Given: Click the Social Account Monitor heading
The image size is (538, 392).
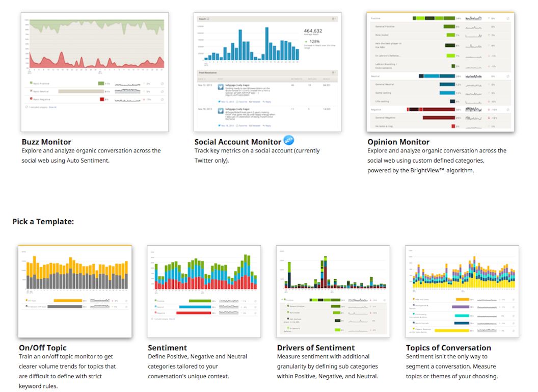Looking at the screenshot, I should [238, 142].
